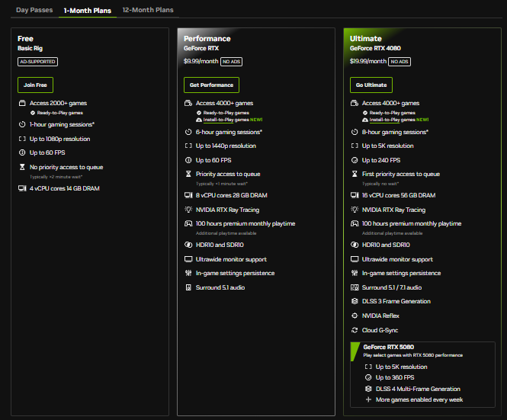Click 'Up to 5K resolution' in Ultimate feature list
The height and width of the screenshot is (420, 507).
click(x=388, y=146)
